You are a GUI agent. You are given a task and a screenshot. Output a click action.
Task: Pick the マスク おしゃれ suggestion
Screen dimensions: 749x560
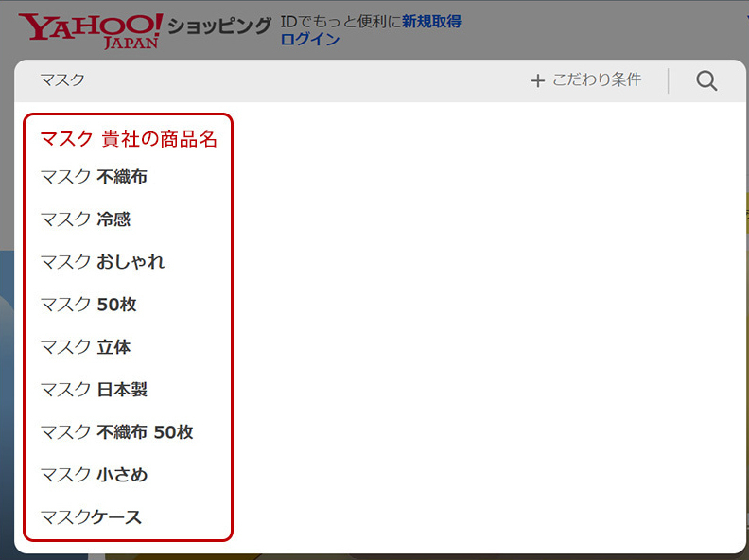pyautogui.click(x=102, y=262)
